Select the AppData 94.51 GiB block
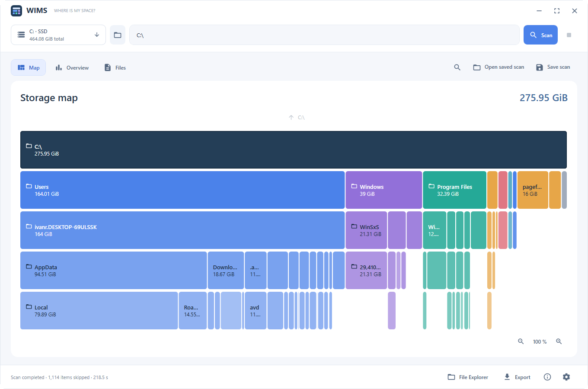 click(x=114, y=271)
